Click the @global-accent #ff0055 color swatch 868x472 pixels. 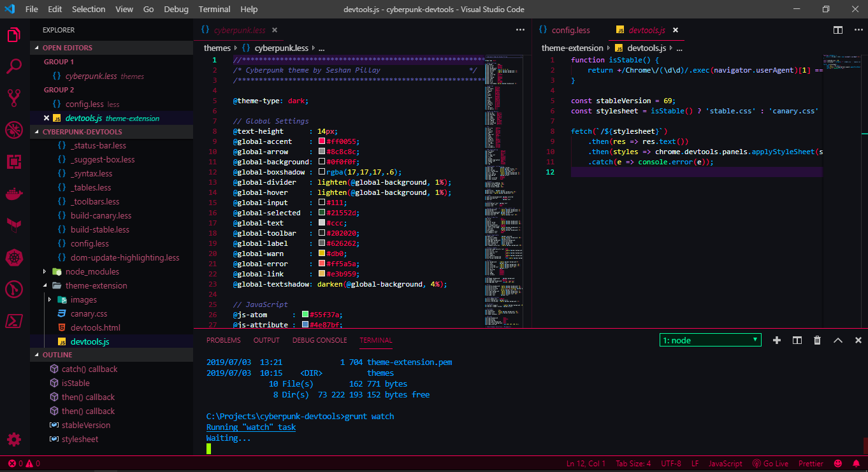322,141
